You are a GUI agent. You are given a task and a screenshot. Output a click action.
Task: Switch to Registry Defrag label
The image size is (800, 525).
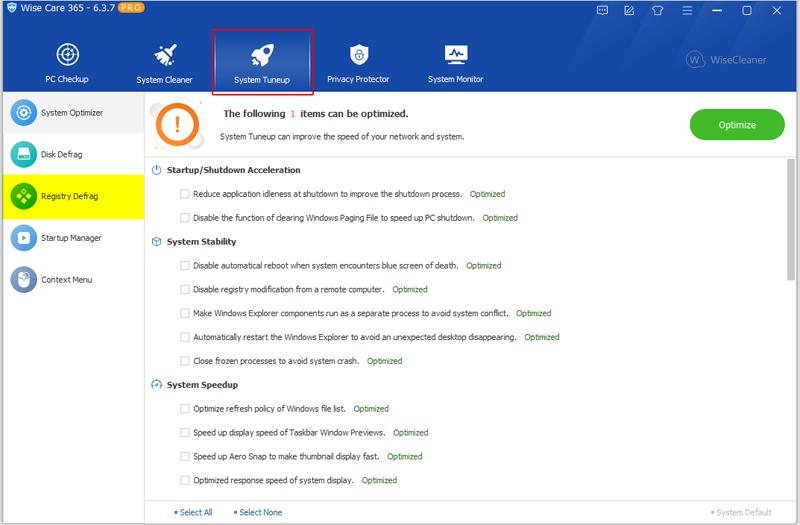(x=69, y=196)
